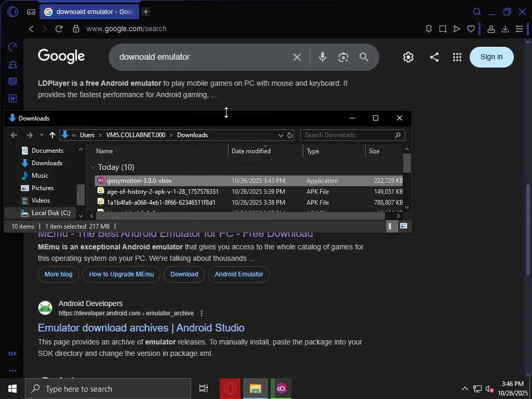The width and height of the screenshot is (532, 399).
Task: Click the More blog chip
Action: coord(58,274)
